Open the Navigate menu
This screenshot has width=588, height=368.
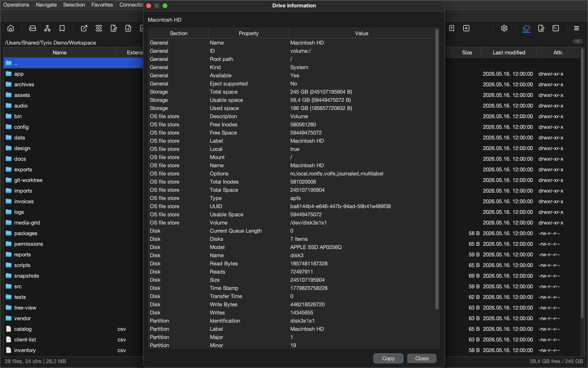click(46, 5)
